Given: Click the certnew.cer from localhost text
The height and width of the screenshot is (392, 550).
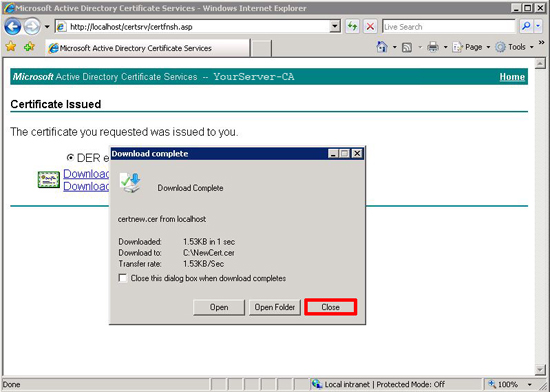Looking at the screenshot, I should [x=162, y=219].
